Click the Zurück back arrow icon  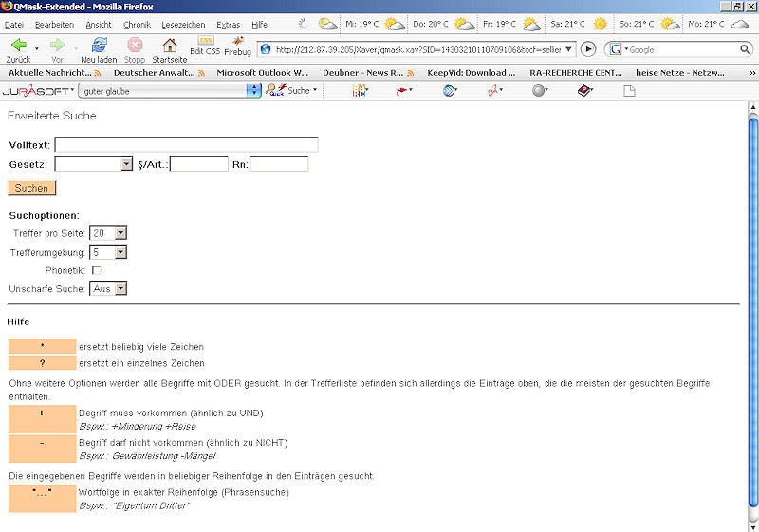18,44
